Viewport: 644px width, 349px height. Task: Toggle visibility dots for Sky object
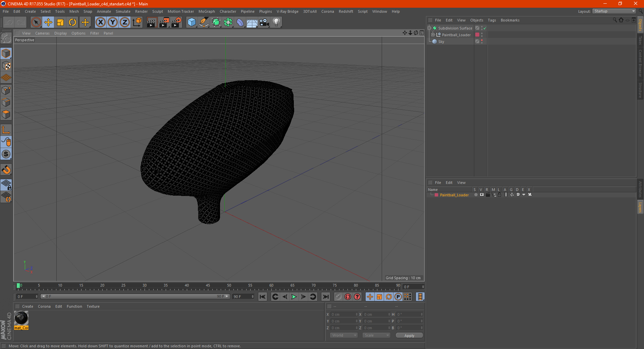(482, 42)
